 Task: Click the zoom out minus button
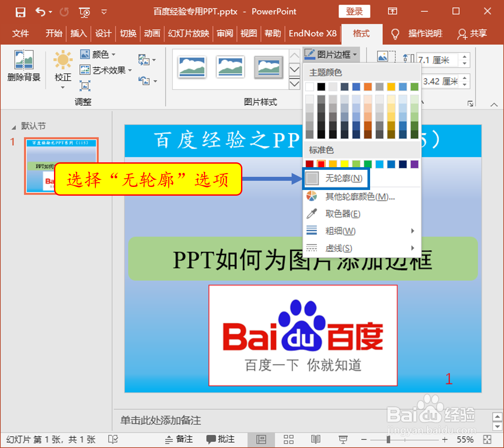(364, 439)
